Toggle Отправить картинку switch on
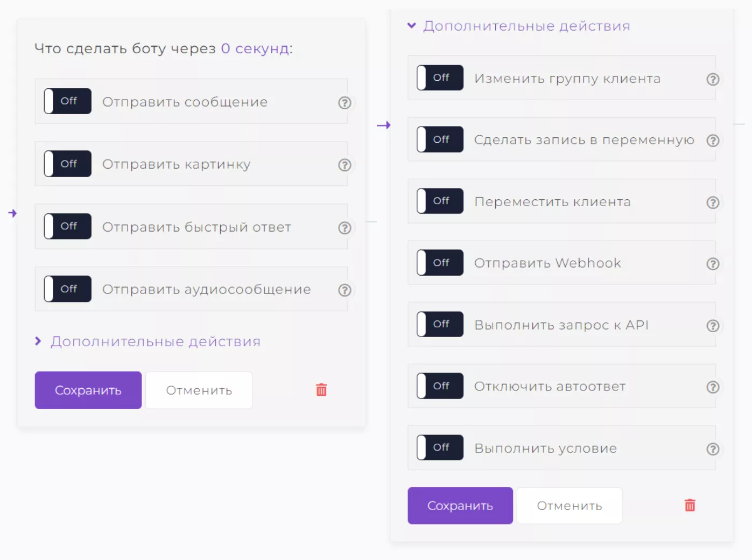Screen dimensions: 752x560 [67, 164]
